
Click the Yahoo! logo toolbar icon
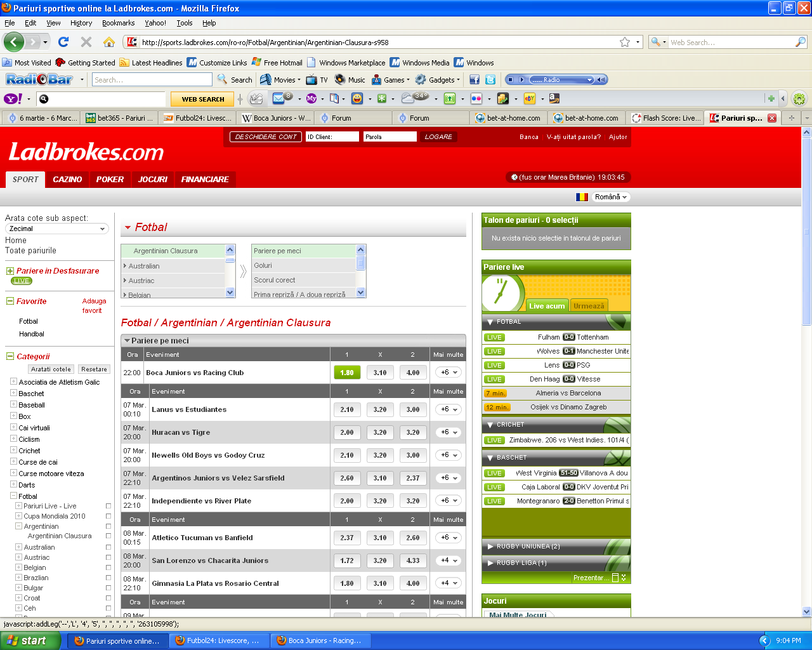[13, 98]
